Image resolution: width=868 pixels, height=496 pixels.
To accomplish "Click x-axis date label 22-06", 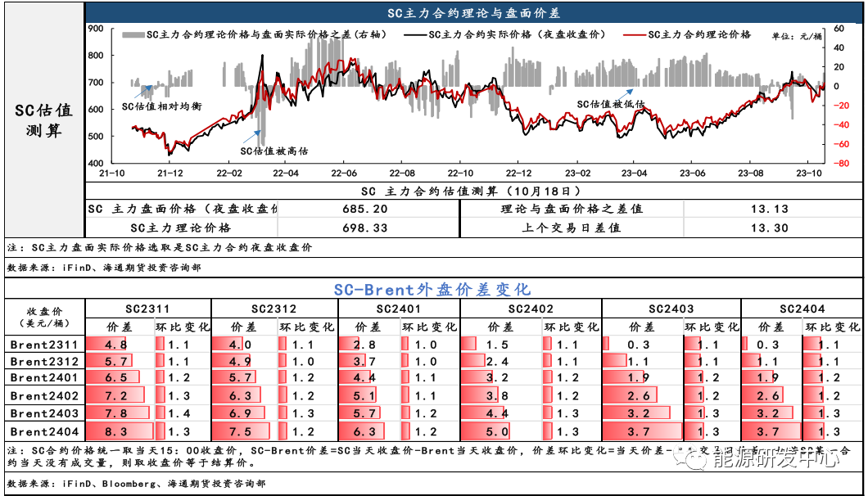I will [343, 174].
